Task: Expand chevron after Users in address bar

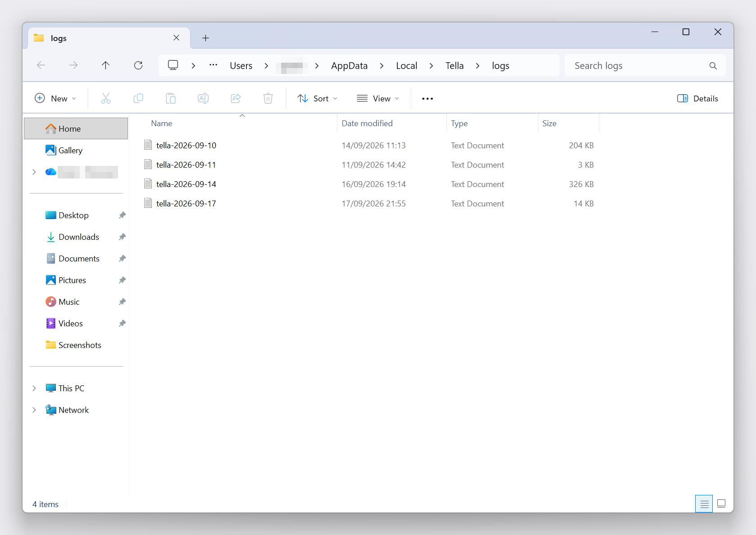Action: (x=266, y=66)
